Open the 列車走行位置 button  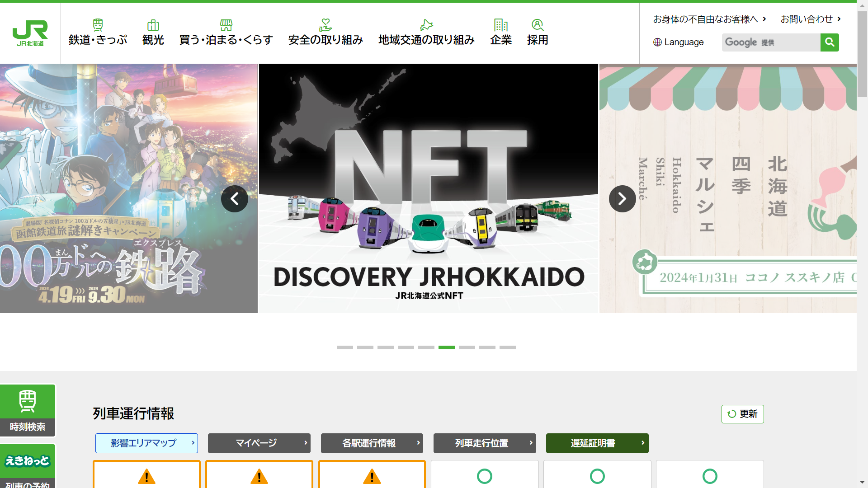pyautogui.click(x=485, y=443)
